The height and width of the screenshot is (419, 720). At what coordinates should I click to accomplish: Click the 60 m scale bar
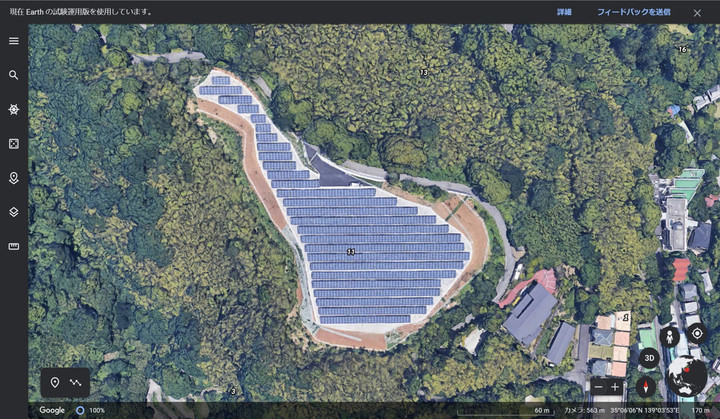(505, 410)
